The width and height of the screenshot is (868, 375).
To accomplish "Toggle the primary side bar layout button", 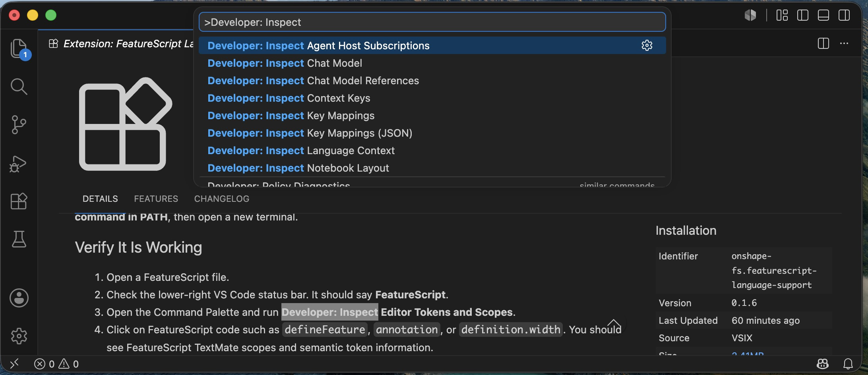I will click(x=802, y=15).
